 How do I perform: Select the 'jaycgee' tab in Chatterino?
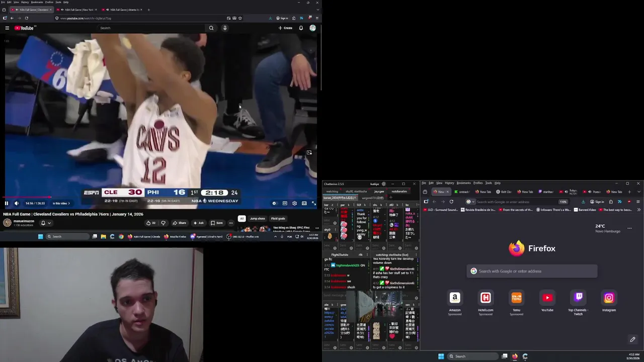(379, 192)
